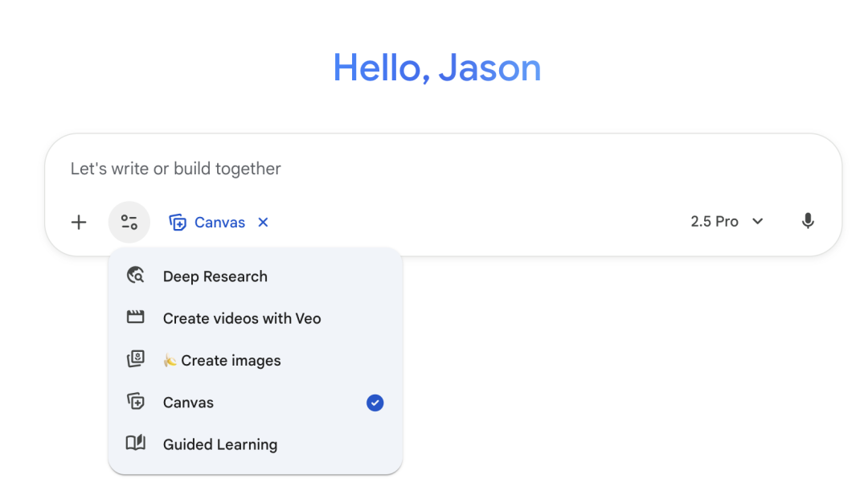Click the Canvas chip icon in prompt bar
This screenshot has height=499, width=868.
(x=178, y=223)
